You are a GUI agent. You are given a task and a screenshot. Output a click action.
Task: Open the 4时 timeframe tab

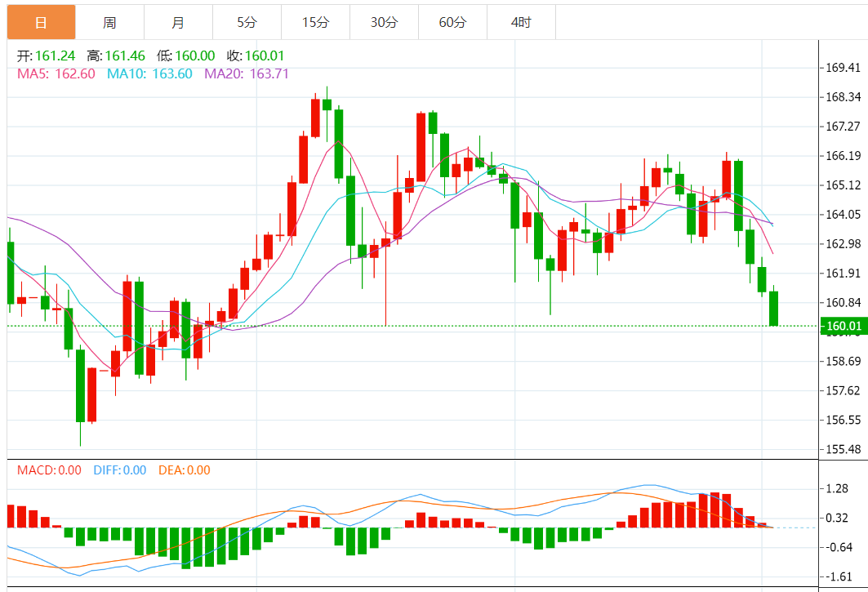click(x=522, y=22)
